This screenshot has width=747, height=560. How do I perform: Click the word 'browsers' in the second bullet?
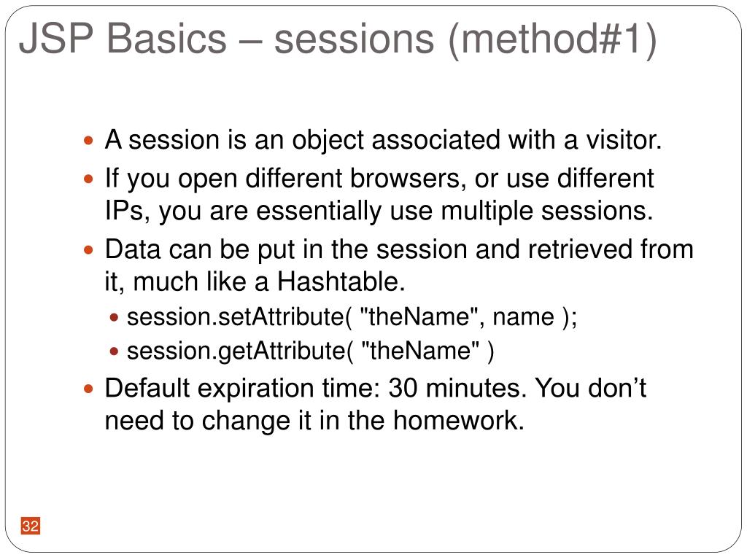coord(404,179)
